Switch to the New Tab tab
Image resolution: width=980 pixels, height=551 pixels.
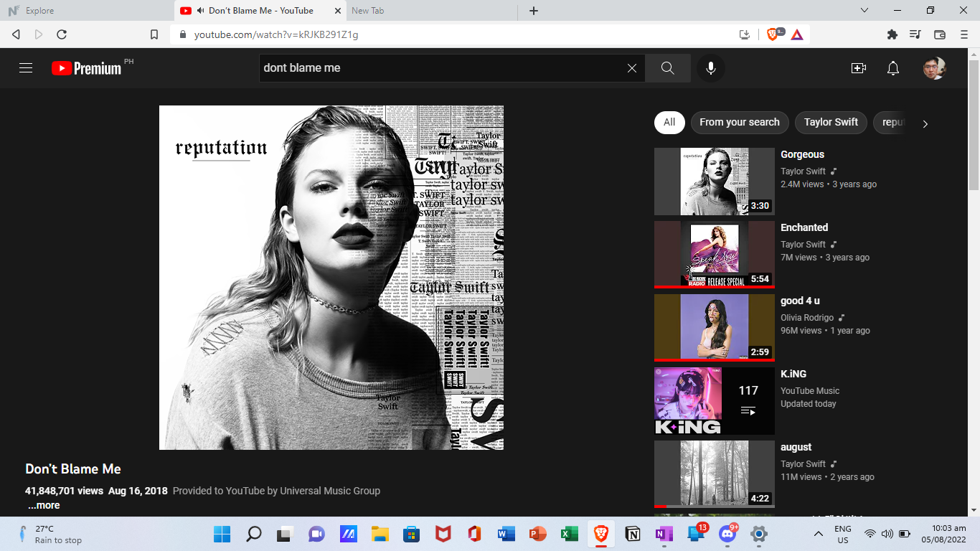click(431, 11)
